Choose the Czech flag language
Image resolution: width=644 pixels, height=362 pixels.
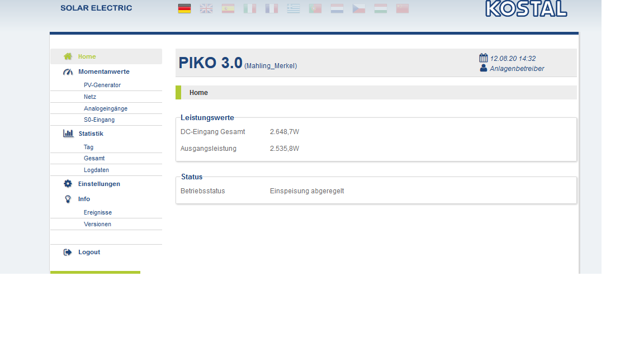358,8
